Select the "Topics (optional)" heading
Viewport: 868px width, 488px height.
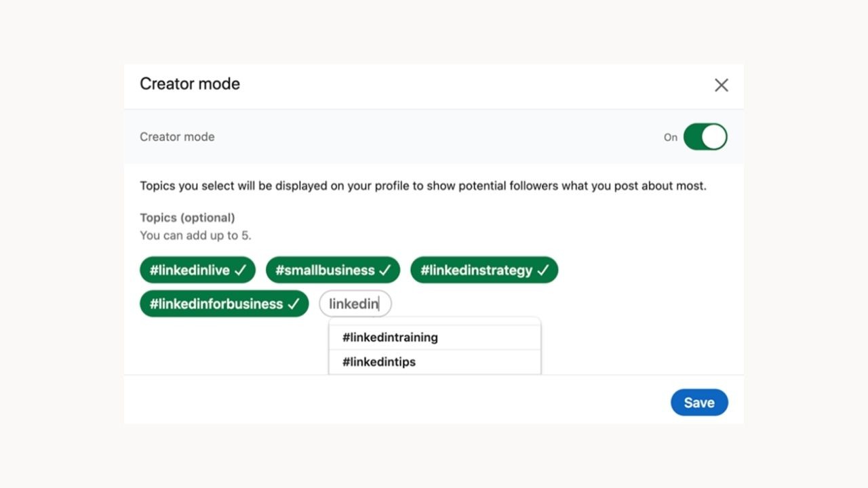pos(187,218)
